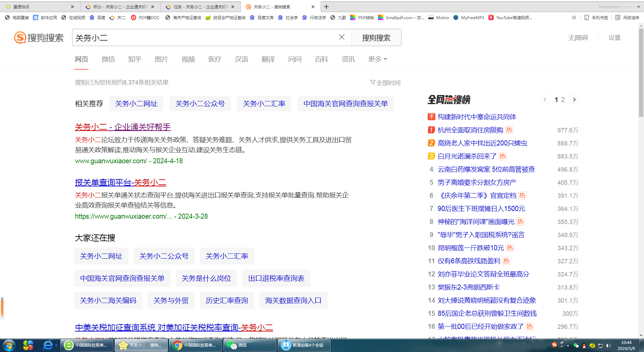Open the 海关产地证查询 bookmark
Screen dimensions: 644x352
[183, 17]
